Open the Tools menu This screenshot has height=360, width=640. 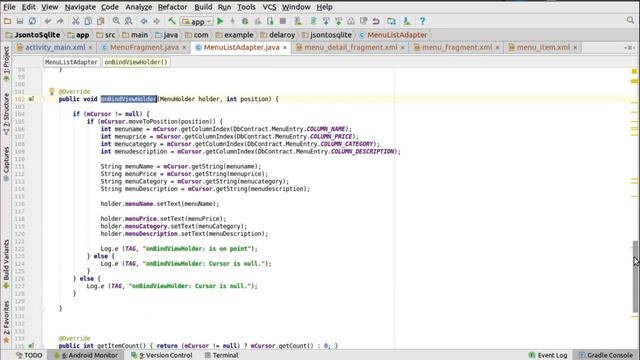tap(247, 7)
